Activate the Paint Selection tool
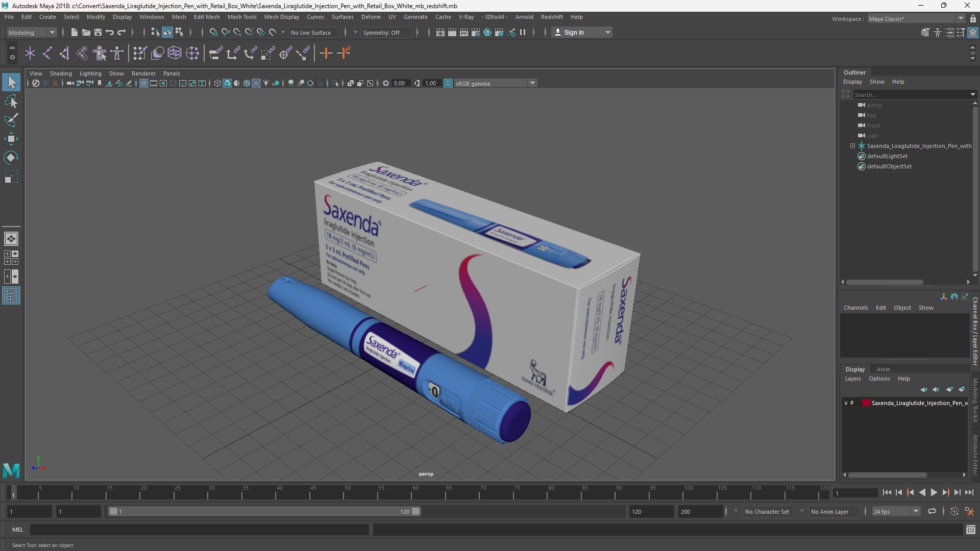 pos(11,120)
